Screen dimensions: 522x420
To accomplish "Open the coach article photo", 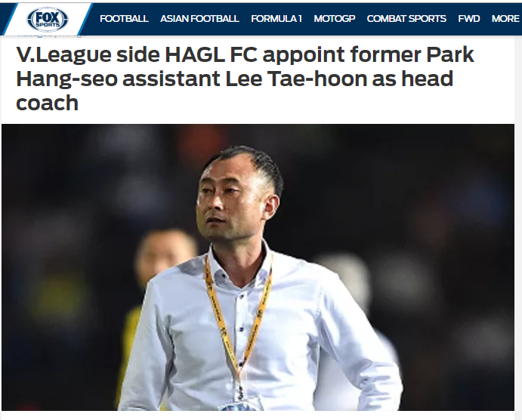I will coord(258,267).
